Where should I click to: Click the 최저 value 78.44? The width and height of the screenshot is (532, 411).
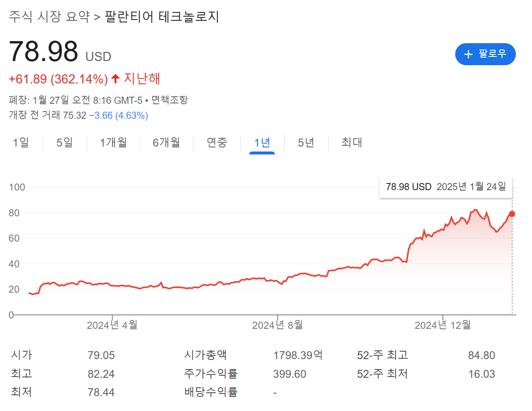(x=101, y=392)
